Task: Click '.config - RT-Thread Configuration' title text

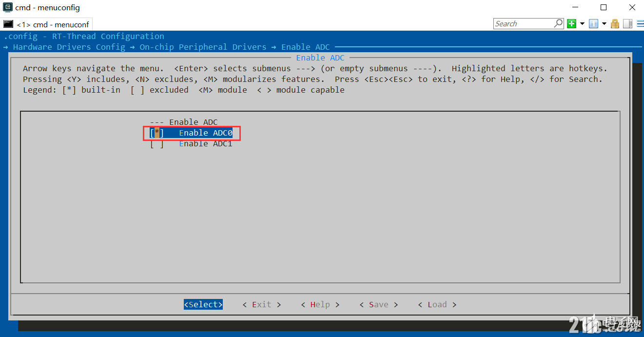Action: (x=84, y=36)
